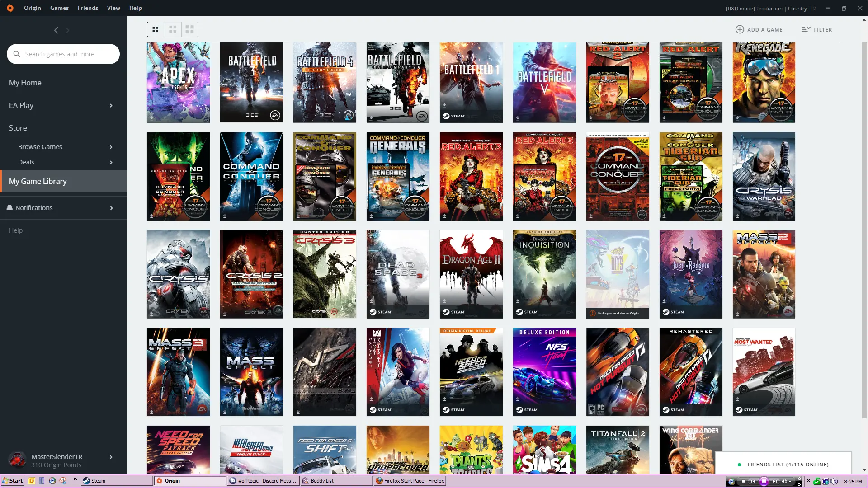The image size is (868, 488).
Task: Open media player volume dropdown
Action: pos(790,481)
